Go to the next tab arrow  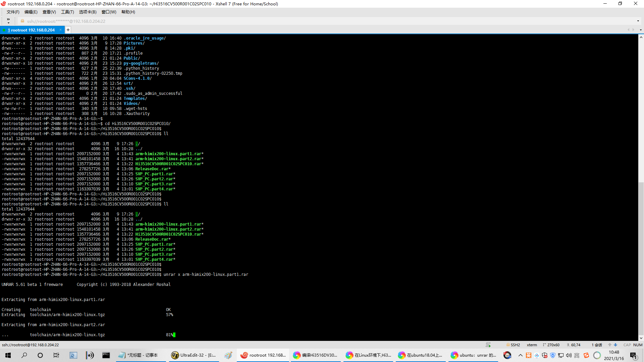[x=633, y=30]
